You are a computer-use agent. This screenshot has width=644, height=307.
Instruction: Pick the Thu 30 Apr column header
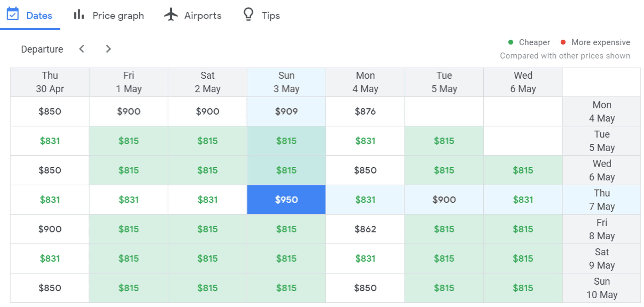point(49,82)
